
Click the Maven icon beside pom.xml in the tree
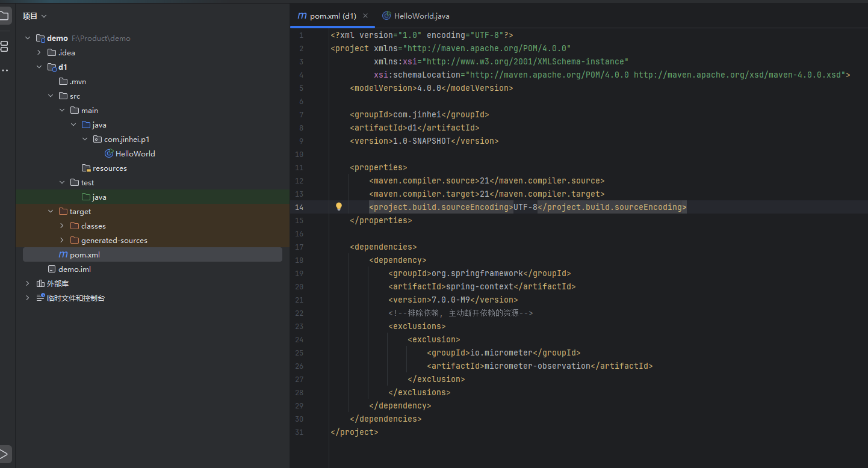63,254
